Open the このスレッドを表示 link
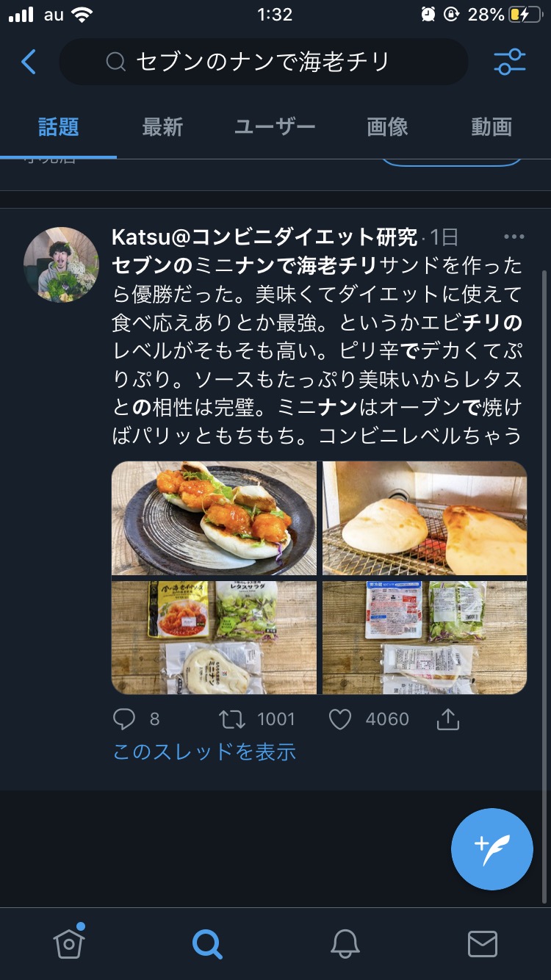Screen dimensions: 551x980 click(204, 752)
